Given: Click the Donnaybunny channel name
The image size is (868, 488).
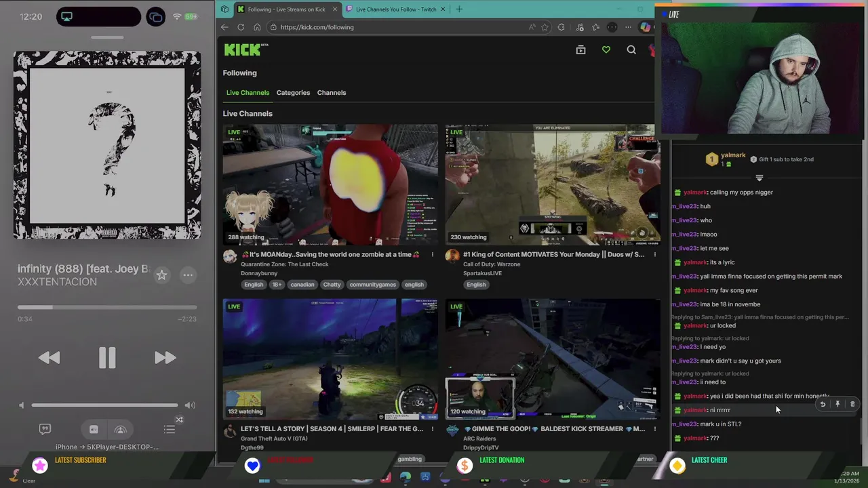Looking at the screenshot, I should click(259, 274).
